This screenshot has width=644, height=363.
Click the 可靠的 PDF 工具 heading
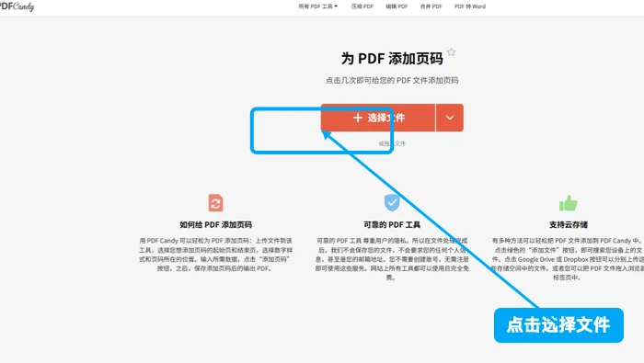tap(392, 225)
